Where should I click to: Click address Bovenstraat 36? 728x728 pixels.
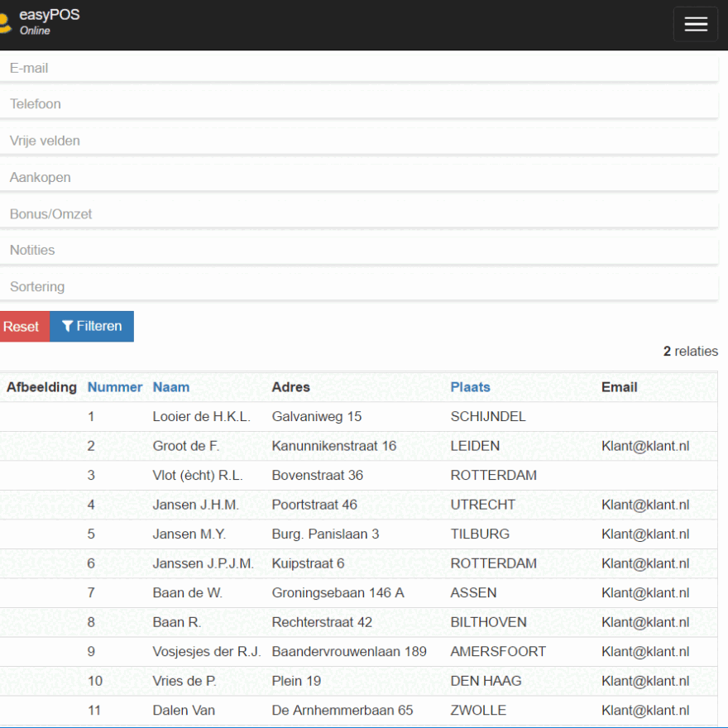pos(317,476)
